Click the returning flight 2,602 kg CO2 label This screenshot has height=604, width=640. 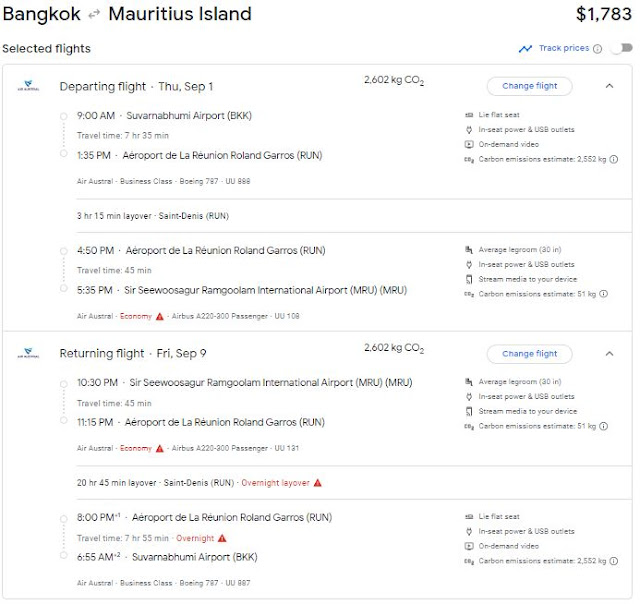point(394,348)
